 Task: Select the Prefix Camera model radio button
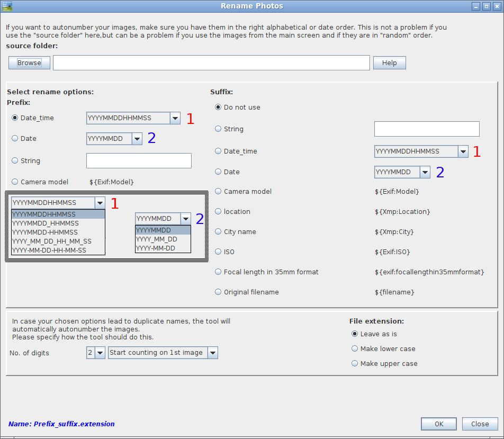pyautogui.click(x=15, y=182)
